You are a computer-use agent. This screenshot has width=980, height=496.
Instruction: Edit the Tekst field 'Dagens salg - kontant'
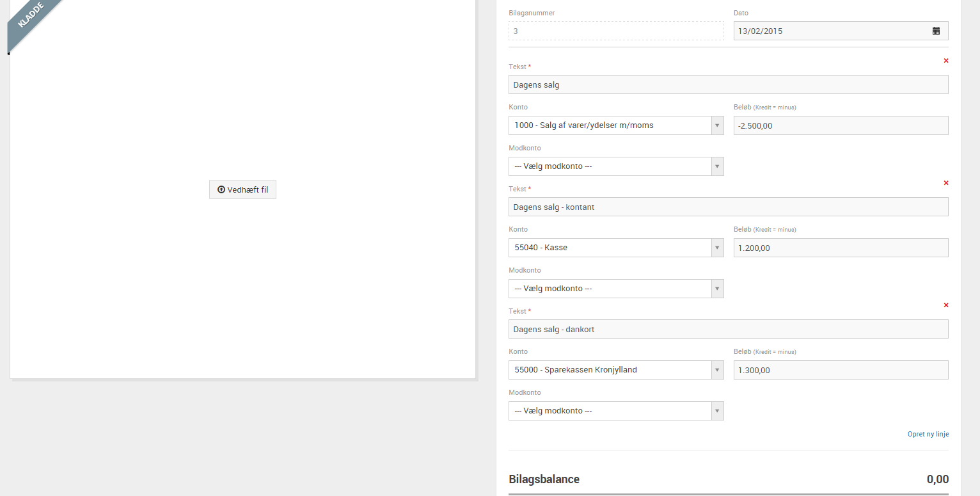728,207
